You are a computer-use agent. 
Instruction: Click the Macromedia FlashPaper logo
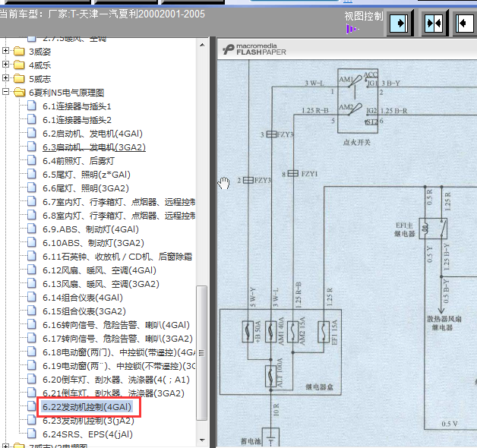tap(254, 49)
